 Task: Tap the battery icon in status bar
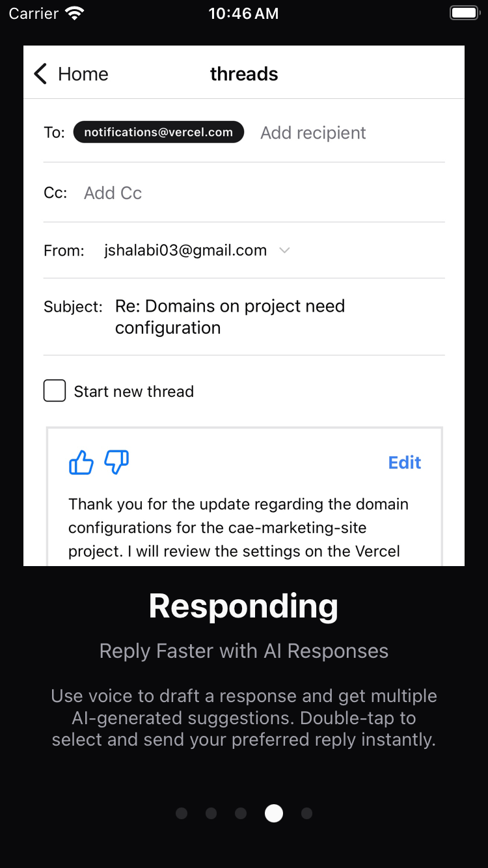point(465,13)
